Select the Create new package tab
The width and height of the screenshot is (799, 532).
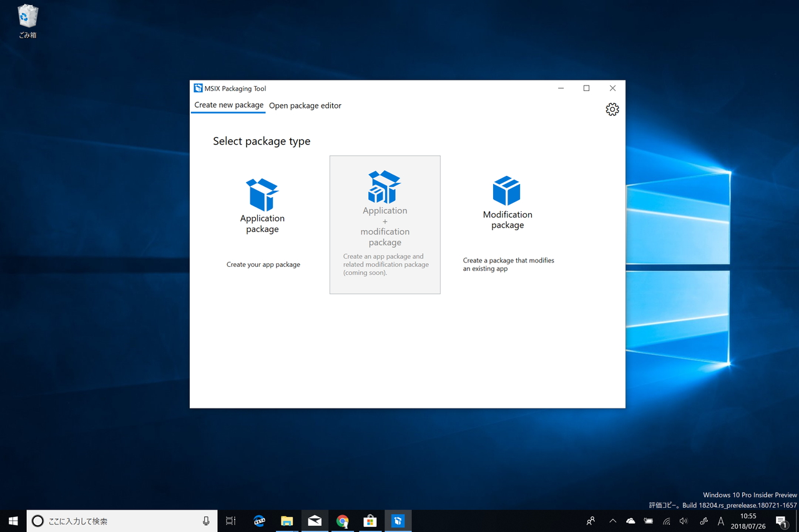[228, 105]
